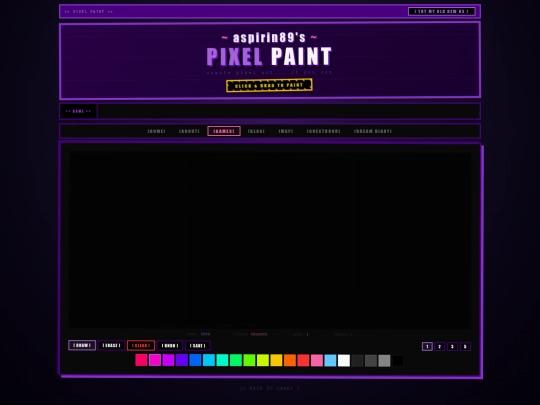The height and width of the screenshot is (405, 540).
Task: Choose the lime green color swatch
Action: tap(249, 360)
